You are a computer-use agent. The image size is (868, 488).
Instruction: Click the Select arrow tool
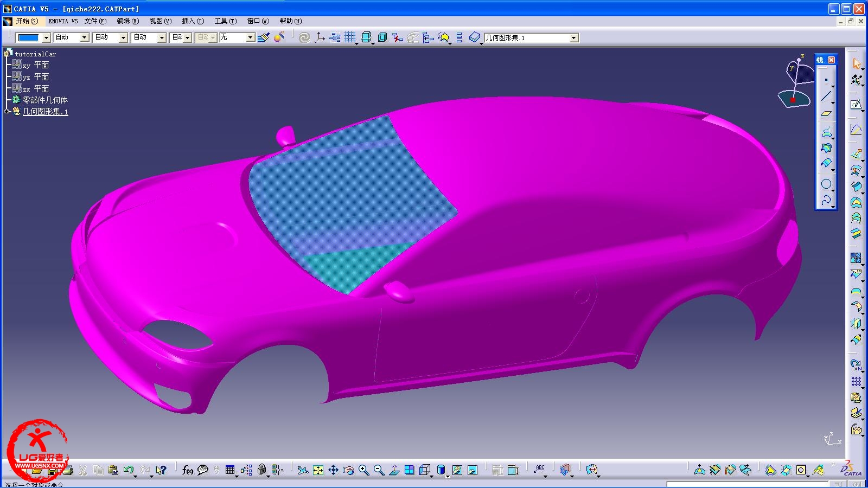(856, 63)
